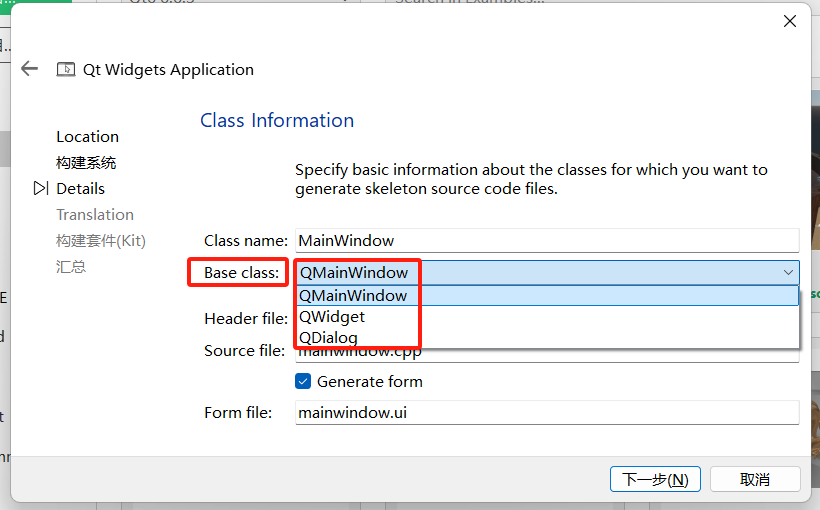Close the wizard dialog with X
The image size is (820, 510).
pyautogui.click(x=790, y=21)
